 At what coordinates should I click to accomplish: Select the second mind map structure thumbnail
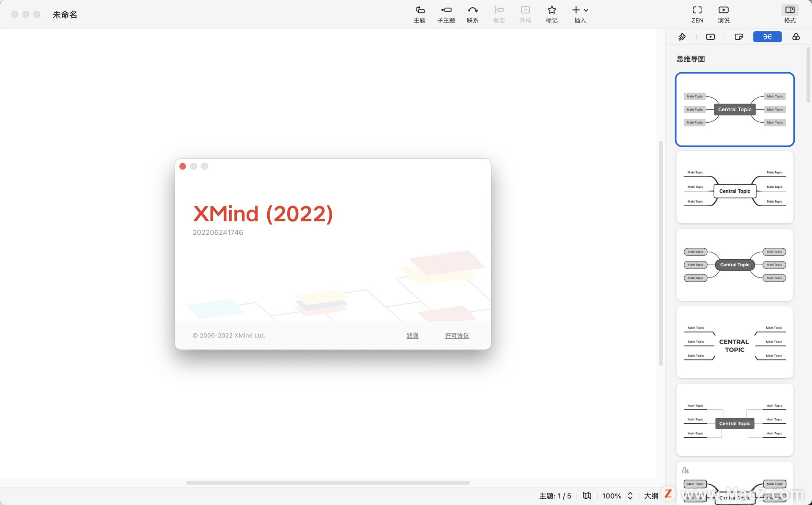click(735, 187)
